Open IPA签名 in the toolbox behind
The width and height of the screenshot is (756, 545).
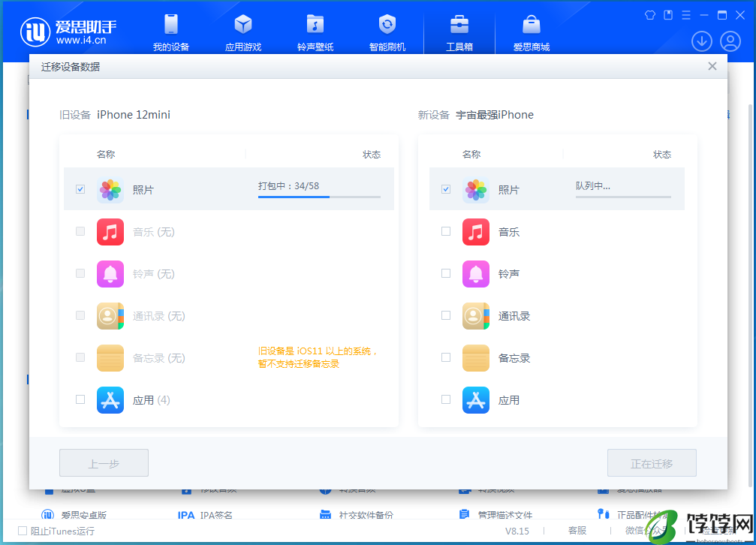tap(216, 515)
